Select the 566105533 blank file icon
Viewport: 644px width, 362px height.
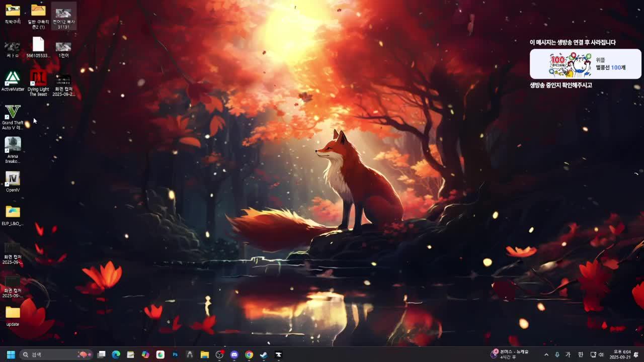click(38, 48)
